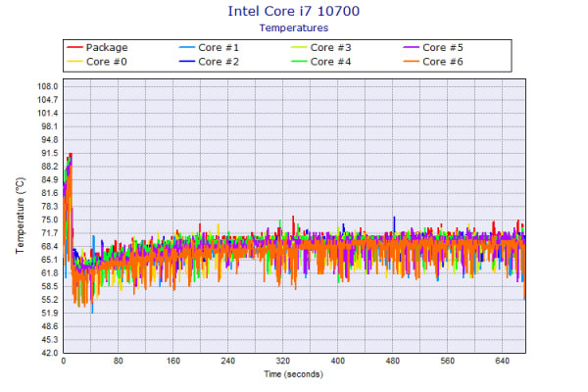The width and height of the screenshot is (588, 392).
Task: Select the 'Core #5' legend label
Action: [443, 48]
